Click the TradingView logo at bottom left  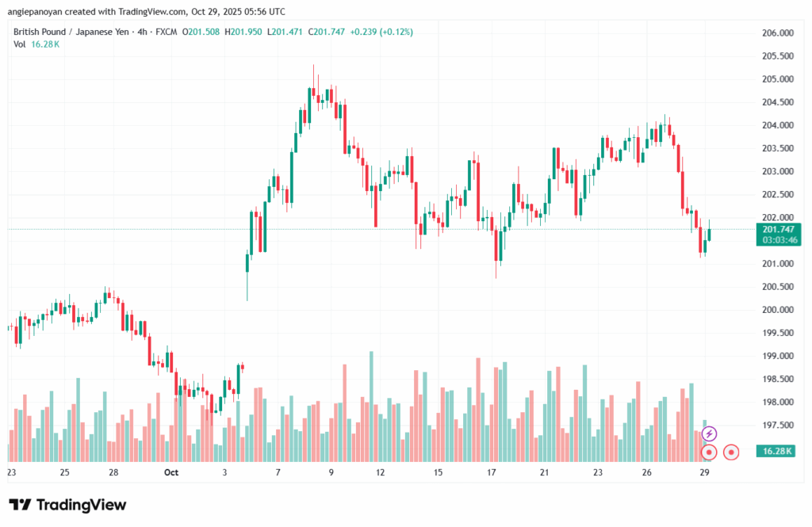67,505
